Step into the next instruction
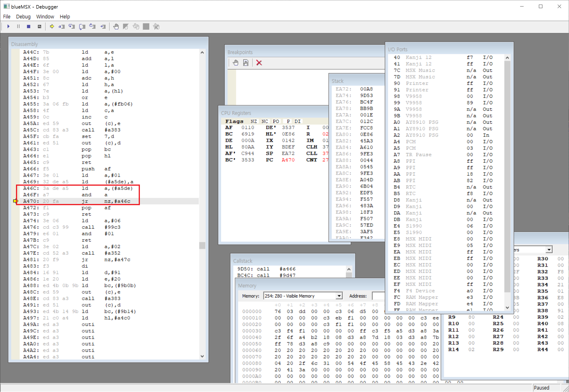The height and width of the screenshot is (392, 569). tap(62, 26)
